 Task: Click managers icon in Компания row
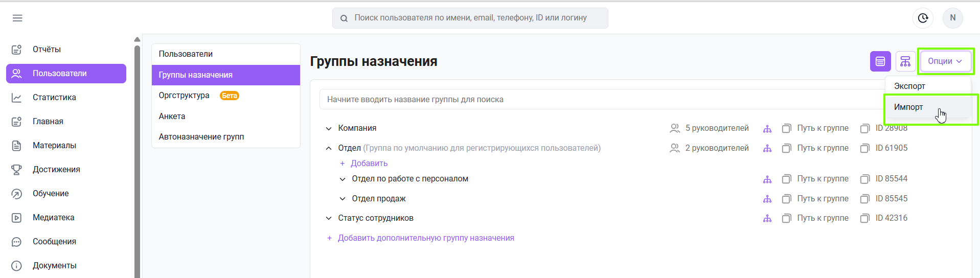[x=675, y=128]
